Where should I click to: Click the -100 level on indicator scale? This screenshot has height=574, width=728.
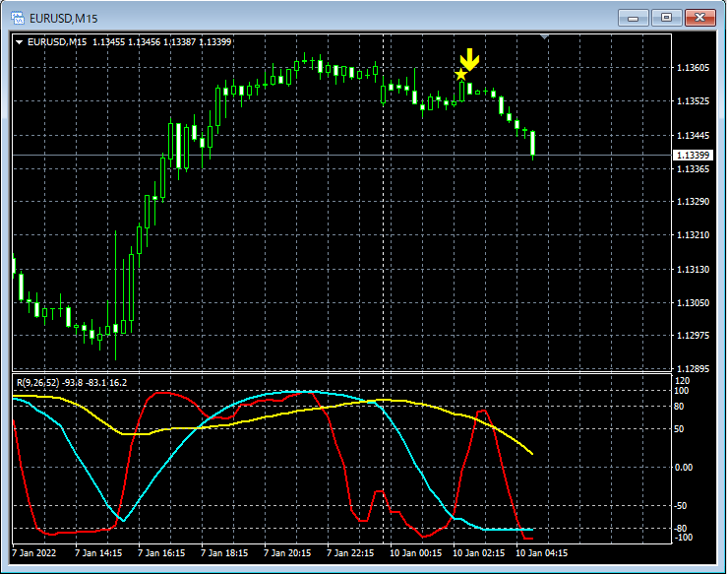tap(686, 537)
